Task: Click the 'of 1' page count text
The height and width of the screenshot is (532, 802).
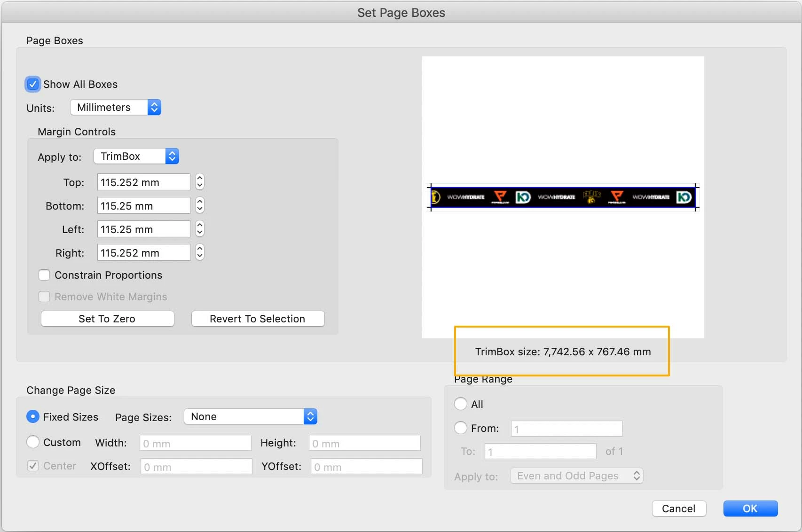Action: (614, 451)
